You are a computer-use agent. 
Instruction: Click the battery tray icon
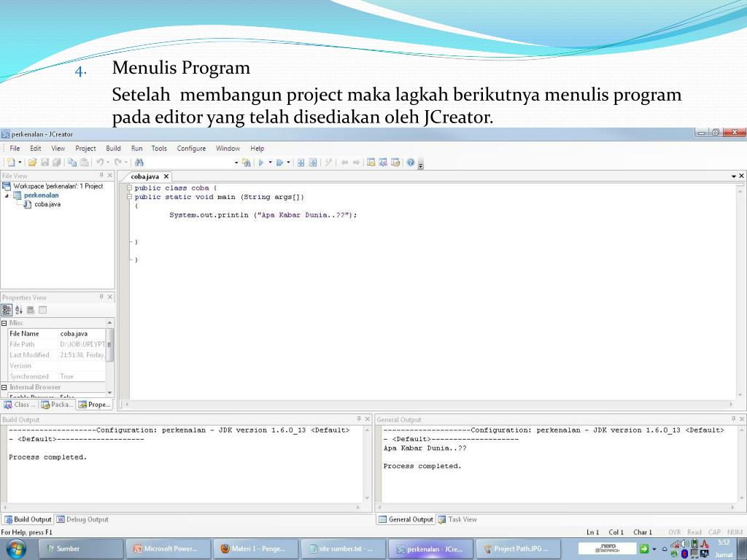pyautogui.click(x=695, y=544)
